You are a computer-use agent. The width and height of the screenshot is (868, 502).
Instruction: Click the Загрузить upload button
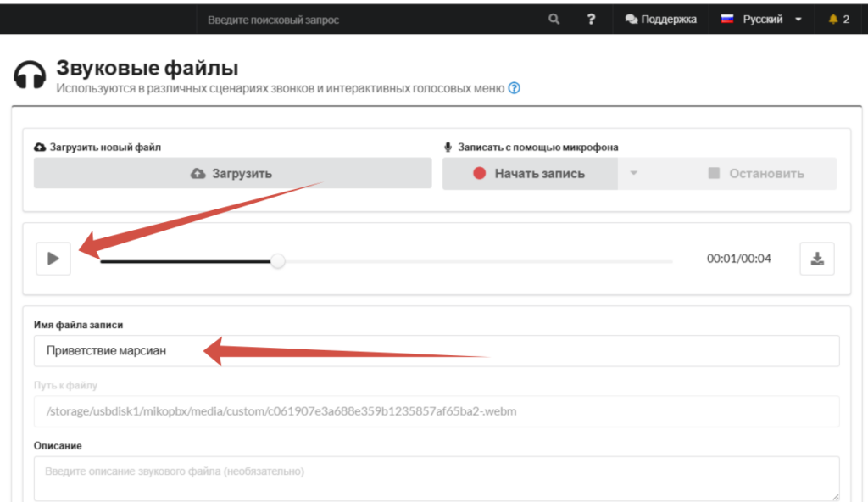(x=232, y=174)
